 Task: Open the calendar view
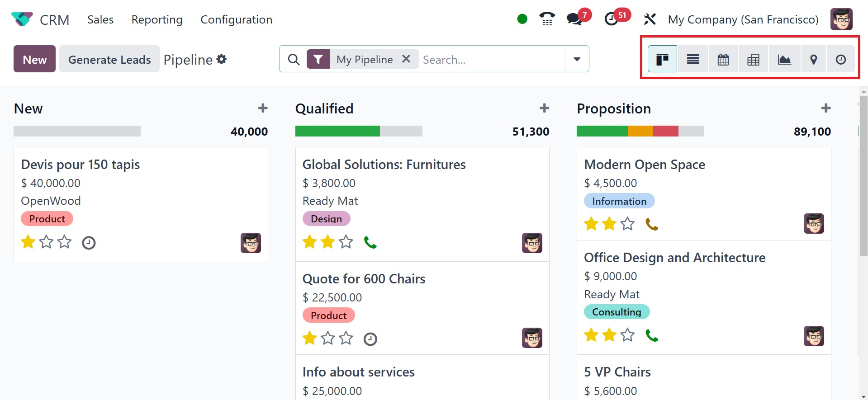(x=723, y=59)
